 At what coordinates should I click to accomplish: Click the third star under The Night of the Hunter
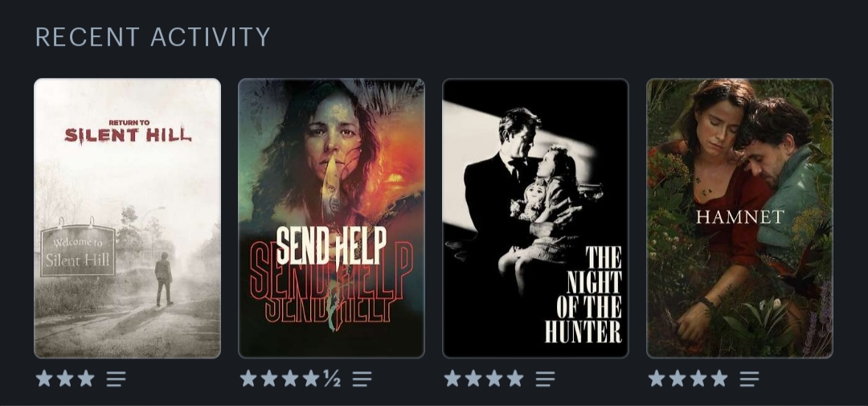[x=494, y=379]
